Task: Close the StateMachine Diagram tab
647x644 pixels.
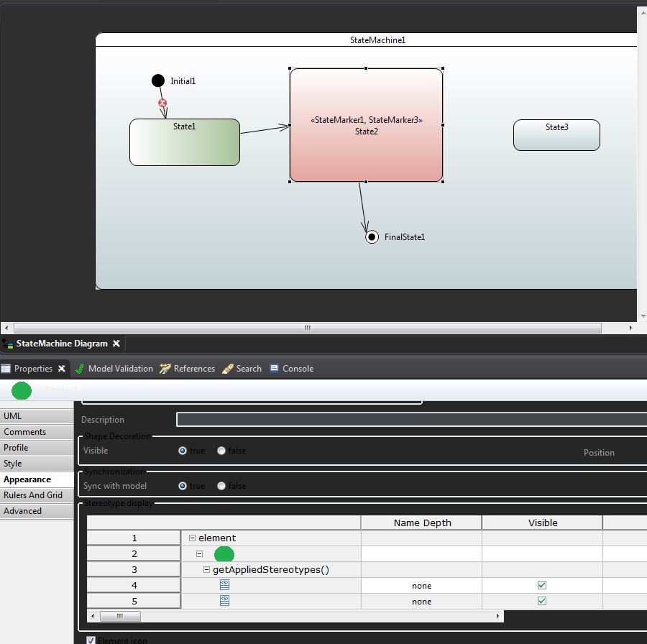Action: (116, 344)
